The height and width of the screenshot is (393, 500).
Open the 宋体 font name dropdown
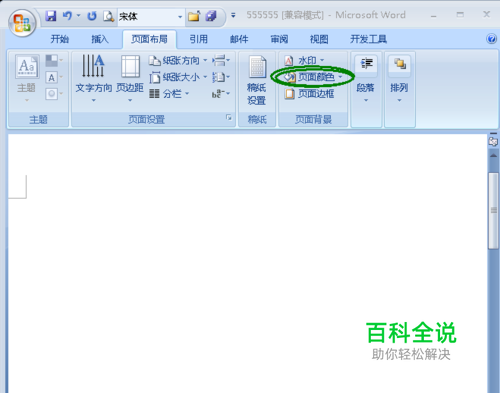click(x=180, y=17)
